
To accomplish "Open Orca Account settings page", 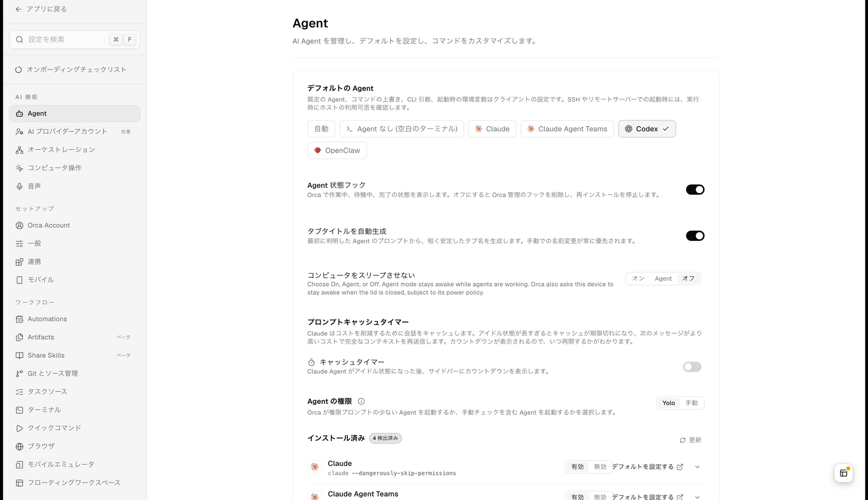I will (x=75, y=225).
